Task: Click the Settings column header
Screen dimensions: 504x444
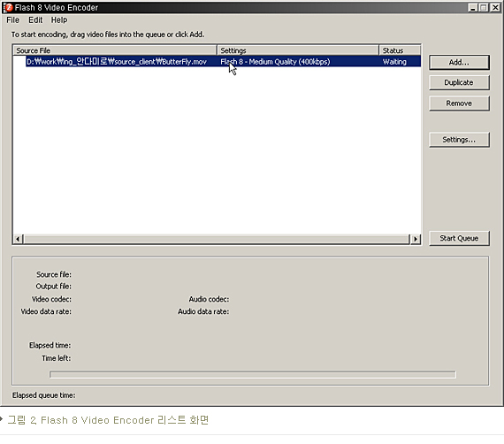Action: (x=298, y=50)
